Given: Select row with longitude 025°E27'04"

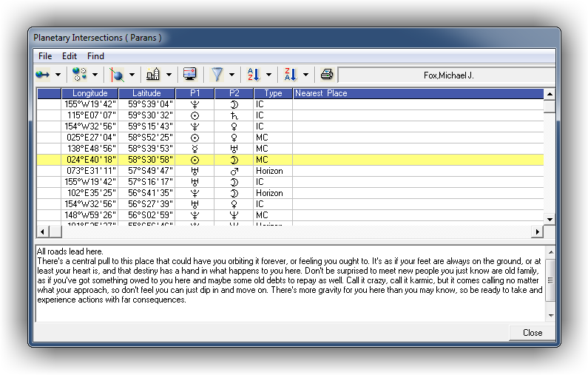Looking at the screenshot, I should 290,138.
